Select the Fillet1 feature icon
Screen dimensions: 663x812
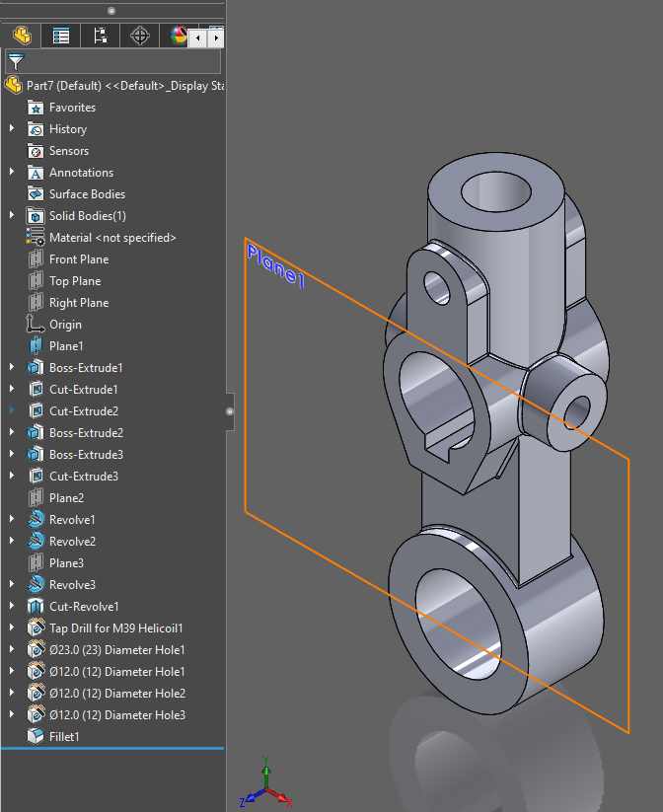36,737
